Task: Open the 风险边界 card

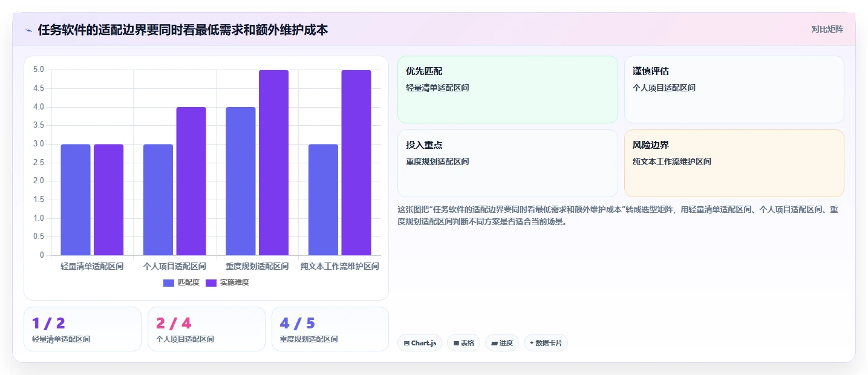Action: (x=734, y=163)
